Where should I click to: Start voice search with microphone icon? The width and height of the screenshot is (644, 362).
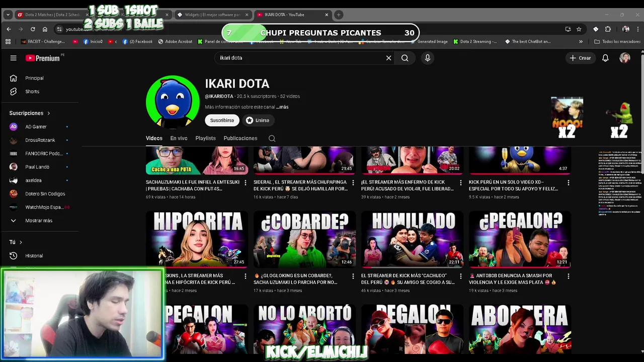tap(427, 58)
